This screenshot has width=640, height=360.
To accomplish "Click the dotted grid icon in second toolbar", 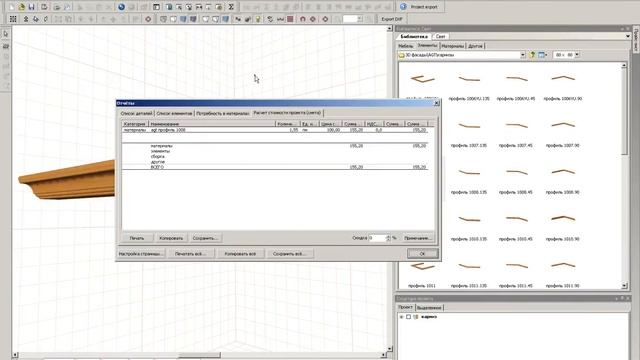I will [x=13, y=19].
